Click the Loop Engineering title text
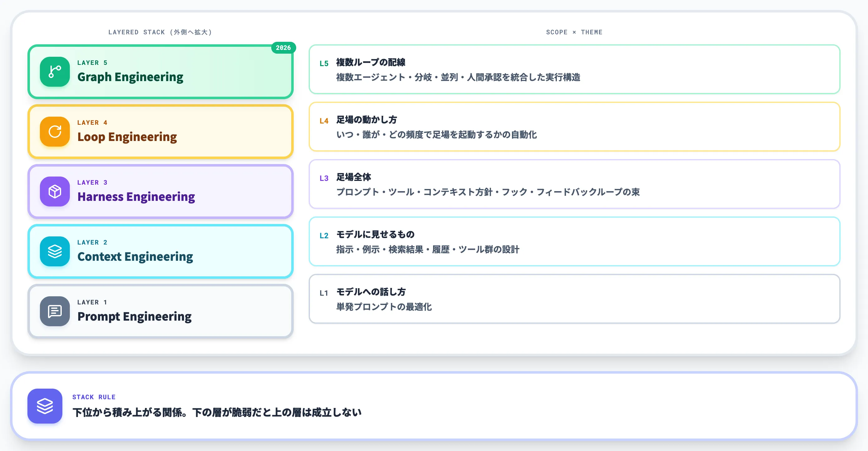868x451 pixels. [x=127, y=137]
